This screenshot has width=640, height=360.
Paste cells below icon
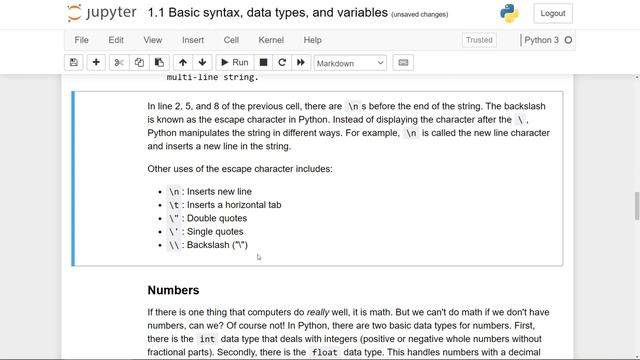click(159, 62)
